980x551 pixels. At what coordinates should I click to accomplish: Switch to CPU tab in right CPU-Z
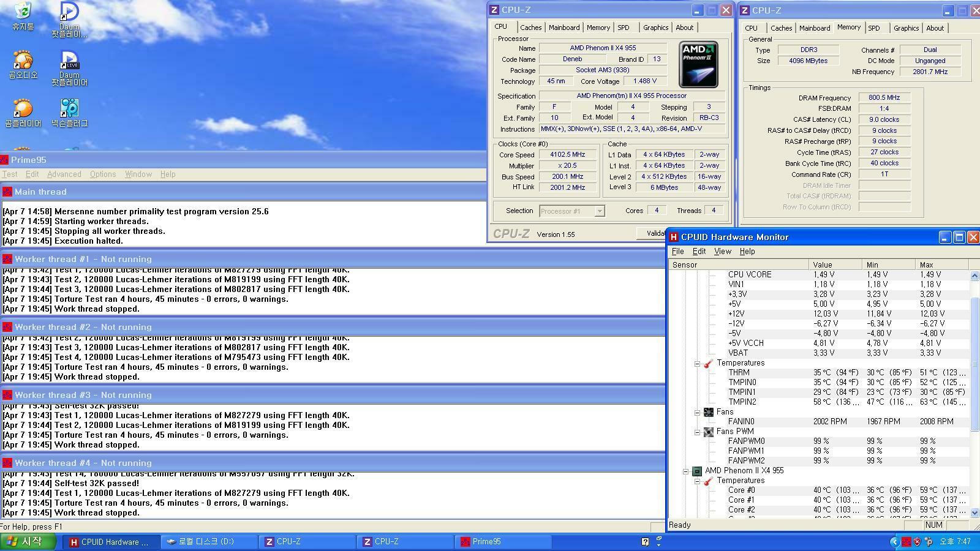coord(752,28)
